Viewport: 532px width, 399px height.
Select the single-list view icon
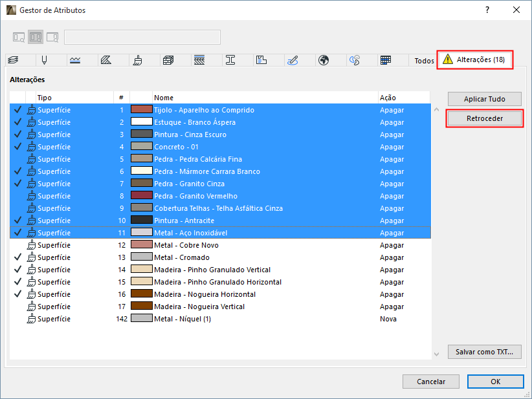click(19, 37)
